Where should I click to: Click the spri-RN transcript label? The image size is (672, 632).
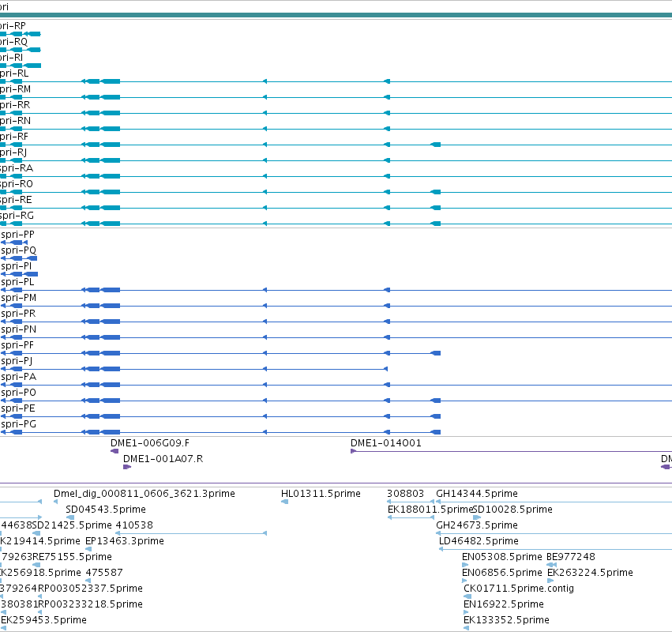click(x=16, y=121)
